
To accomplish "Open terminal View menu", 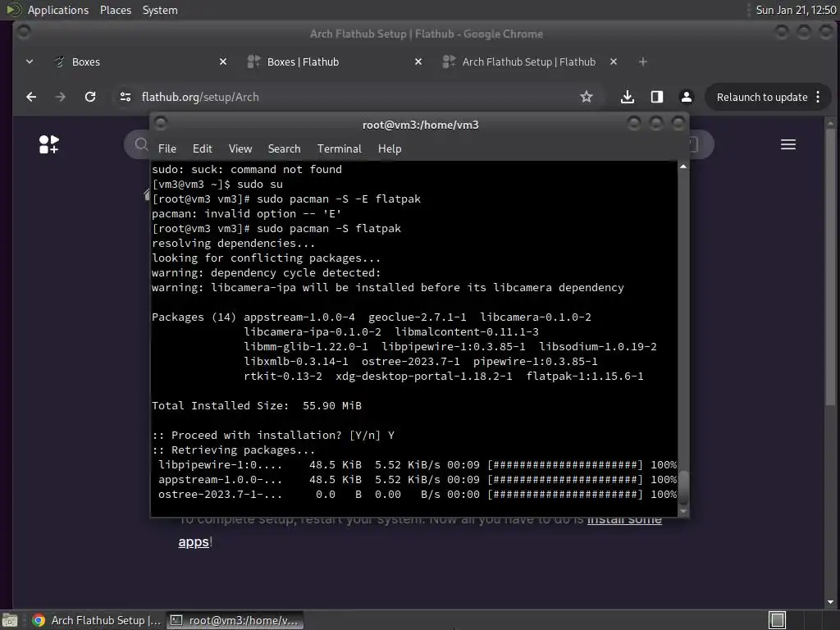I will [x=240, y=149].
